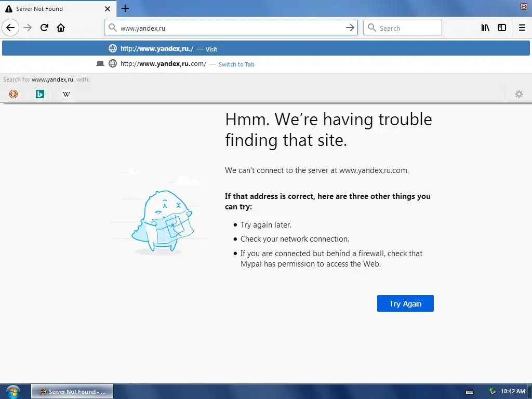Viewport: 532px width, 399px height.
Task: Click the Switch to Tab link
Action: tap(236, 64)
